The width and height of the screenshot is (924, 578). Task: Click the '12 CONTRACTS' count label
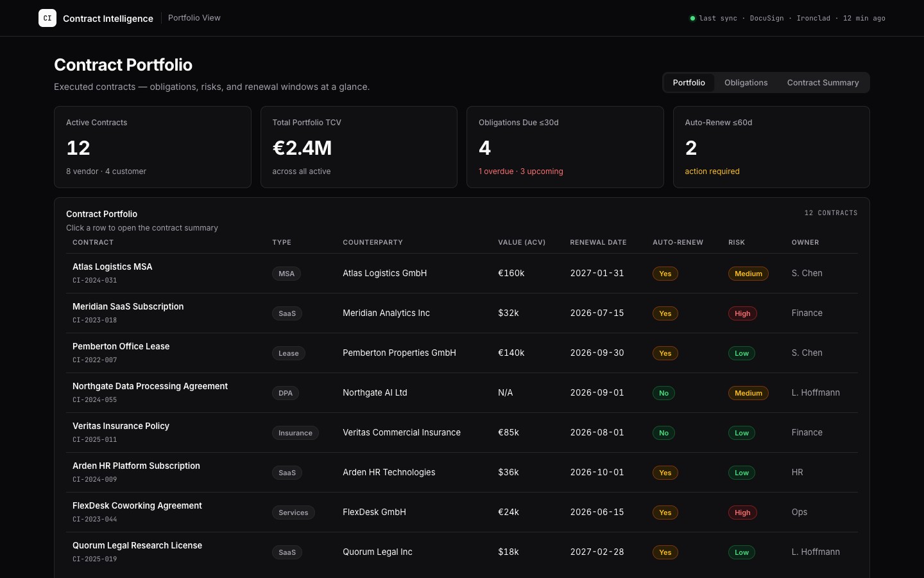point(831,213)
